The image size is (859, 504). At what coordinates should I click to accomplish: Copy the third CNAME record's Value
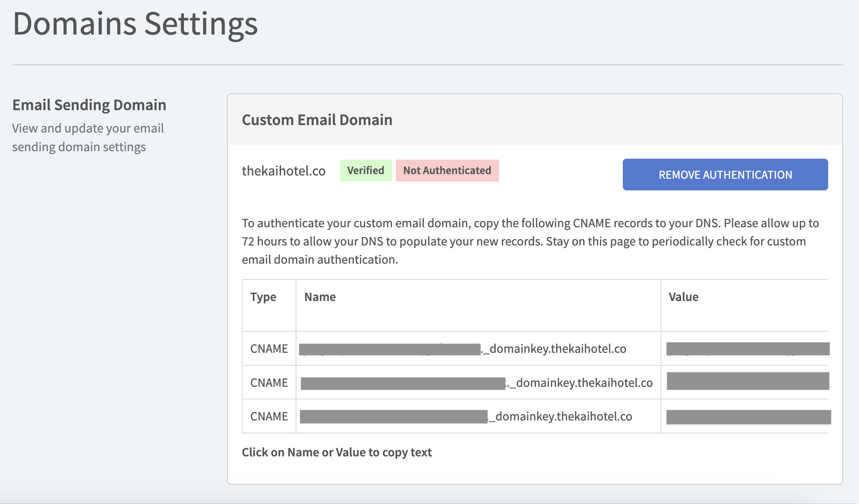(x=747, y=417)
